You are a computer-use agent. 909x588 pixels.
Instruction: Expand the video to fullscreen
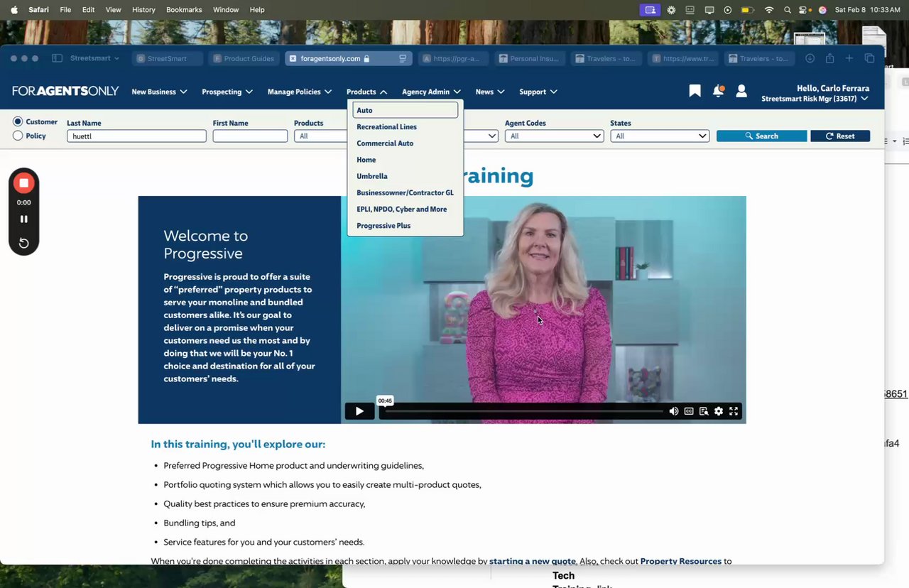coord(734,411)
